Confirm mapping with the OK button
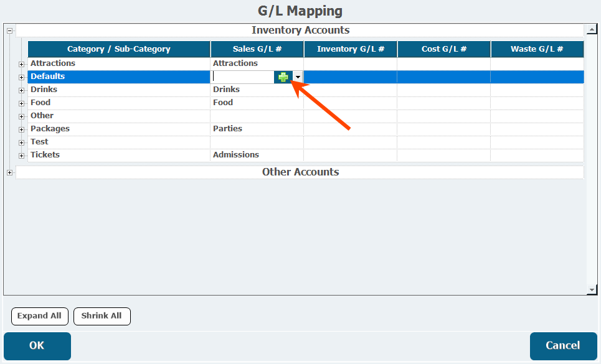 (37, 346)
